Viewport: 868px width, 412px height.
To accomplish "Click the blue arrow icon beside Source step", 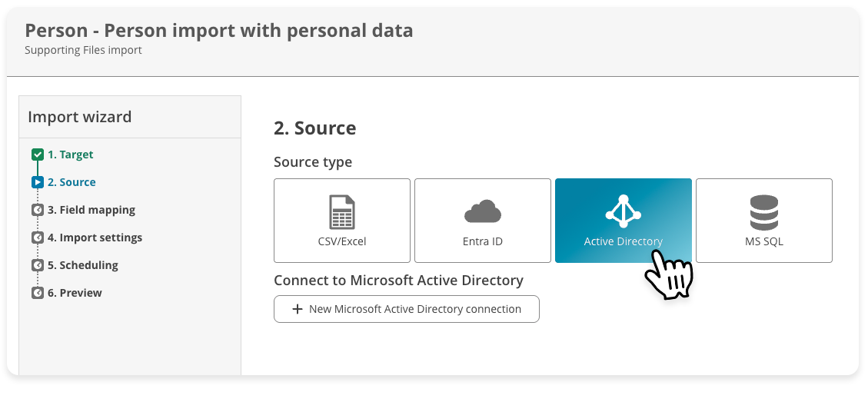I will coord(37,182).
